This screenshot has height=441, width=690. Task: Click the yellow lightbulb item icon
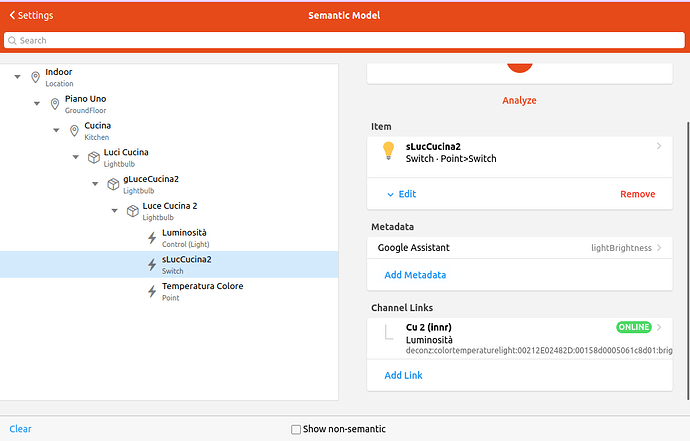(389, 151)
